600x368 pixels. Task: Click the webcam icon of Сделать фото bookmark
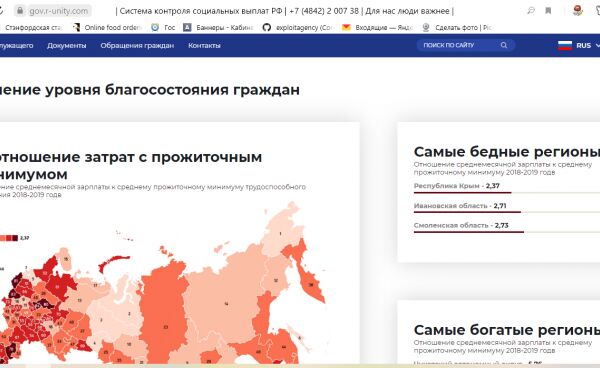(426, 27)
